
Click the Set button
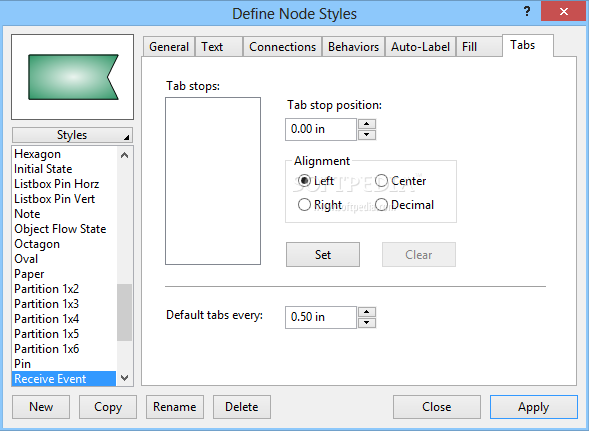click(323, 254)
